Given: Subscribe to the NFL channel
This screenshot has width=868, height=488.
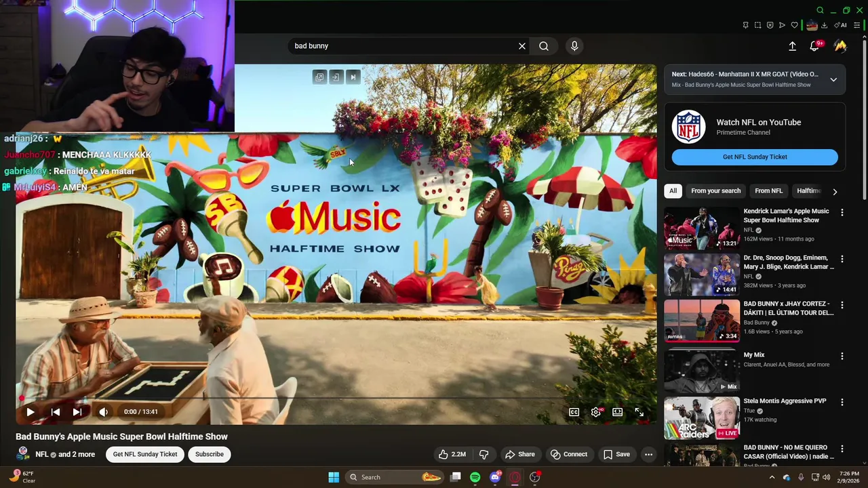Looking at the screenshot, I should [x=210, y=454].
